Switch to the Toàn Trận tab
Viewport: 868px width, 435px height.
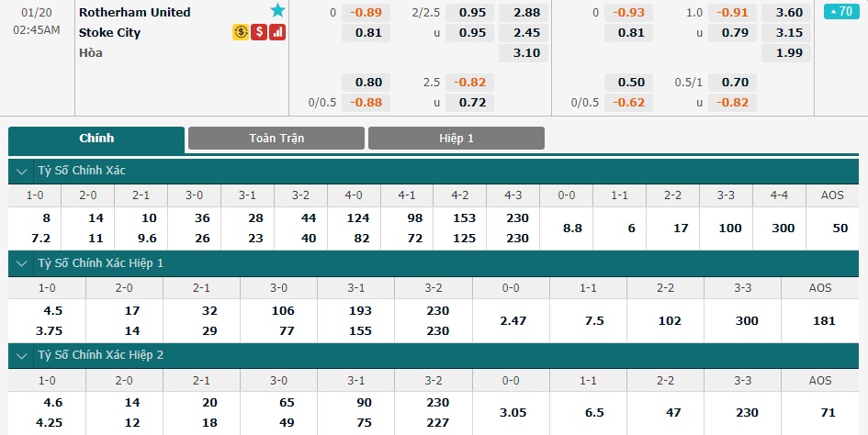pyautogui.click(x=276, y=139)
